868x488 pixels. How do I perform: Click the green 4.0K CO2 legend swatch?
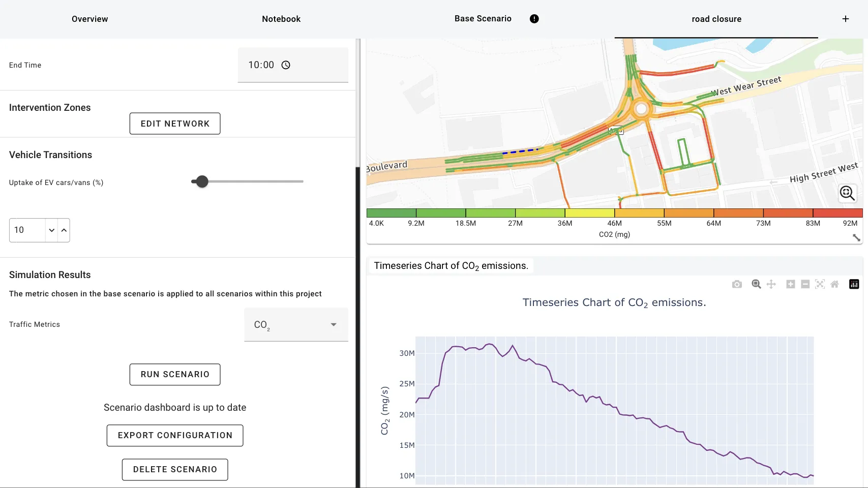click(x=392, y=213)
